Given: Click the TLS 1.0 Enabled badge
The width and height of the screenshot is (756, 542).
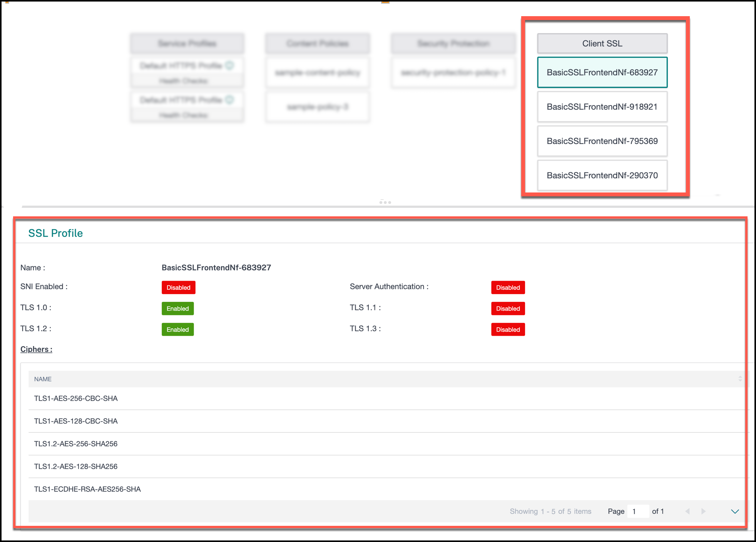Looking at the screenshot, I should pyautogui.click(x=177, y=308).
